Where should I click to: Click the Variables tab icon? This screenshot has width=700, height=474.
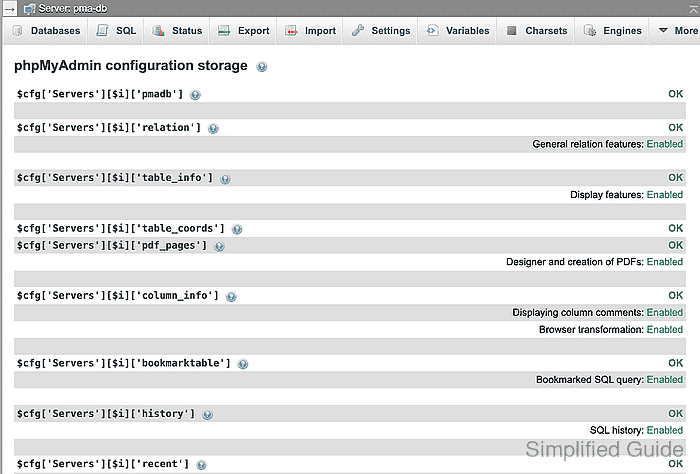pos(432,31)
